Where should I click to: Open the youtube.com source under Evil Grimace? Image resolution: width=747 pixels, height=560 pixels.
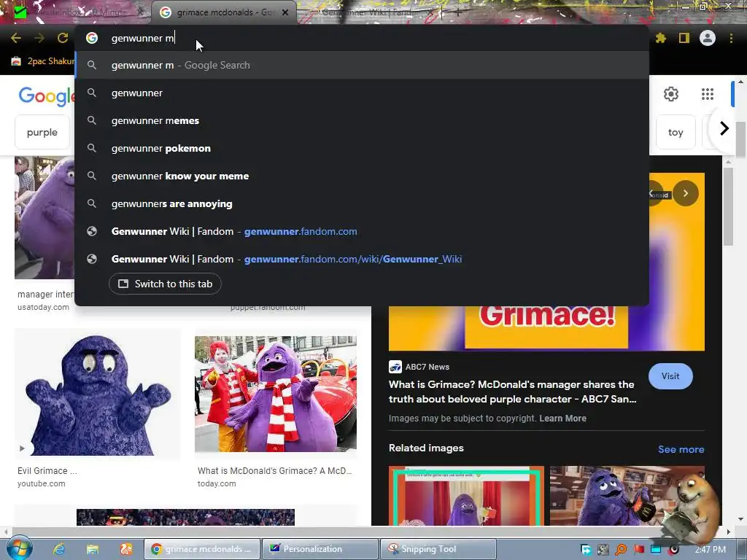coord(42,483)
